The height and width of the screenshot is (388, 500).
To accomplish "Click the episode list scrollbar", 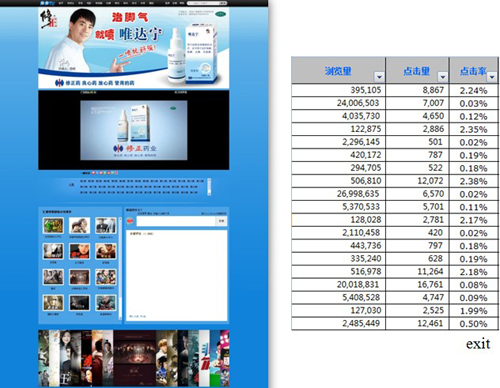I will point(209,186).
